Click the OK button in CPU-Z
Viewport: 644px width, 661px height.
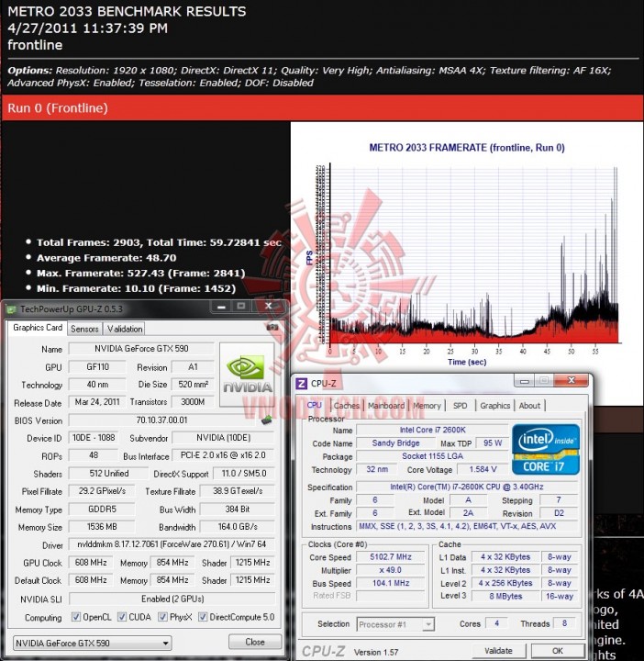click(558, 651)
